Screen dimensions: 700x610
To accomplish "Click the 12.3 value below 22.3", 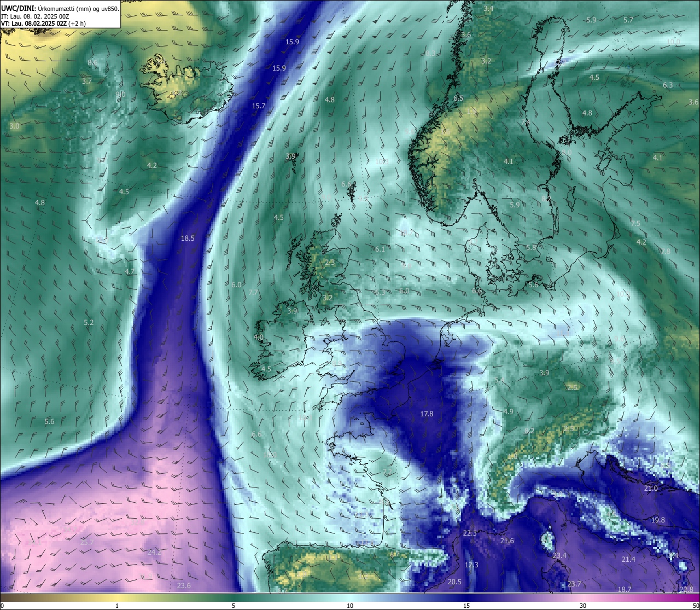I will (471, 565).
